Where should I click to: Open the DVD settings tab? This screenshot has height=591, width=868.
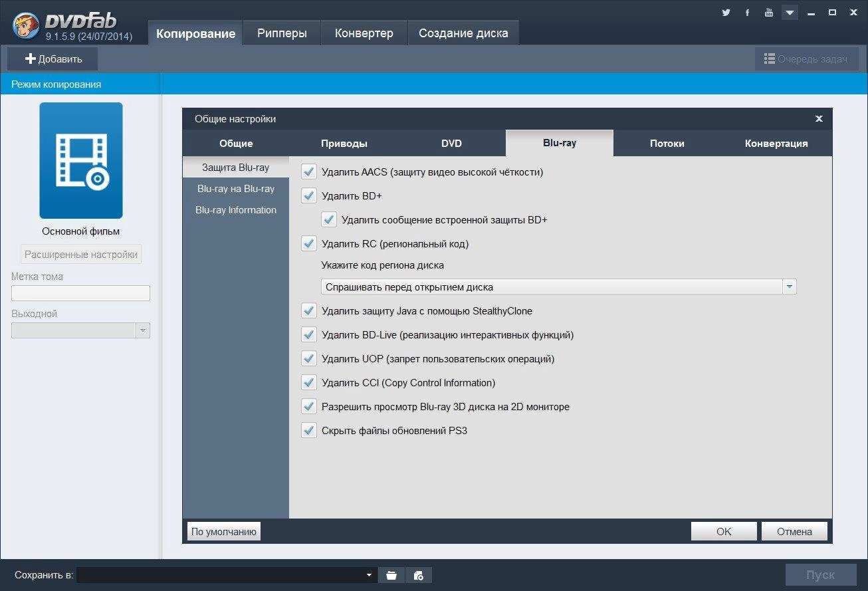pyautogui.click(x=451, y=143)
